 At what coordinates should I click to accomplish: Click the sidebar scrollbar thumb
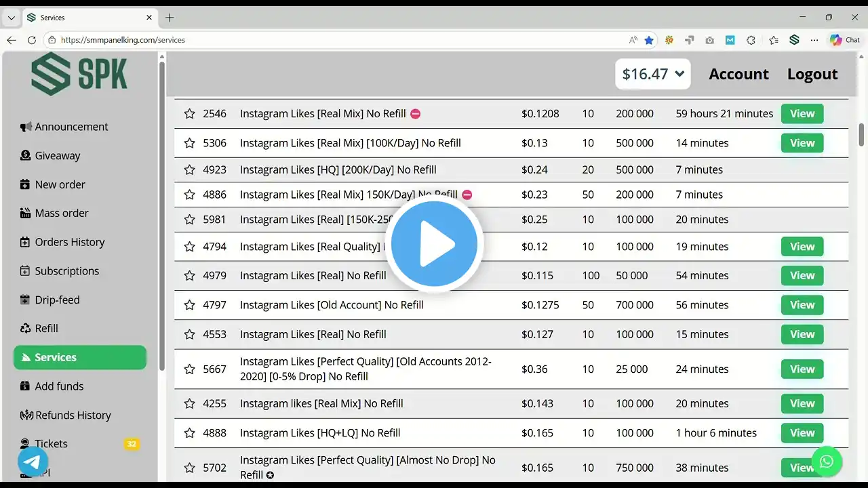point(162,216)
